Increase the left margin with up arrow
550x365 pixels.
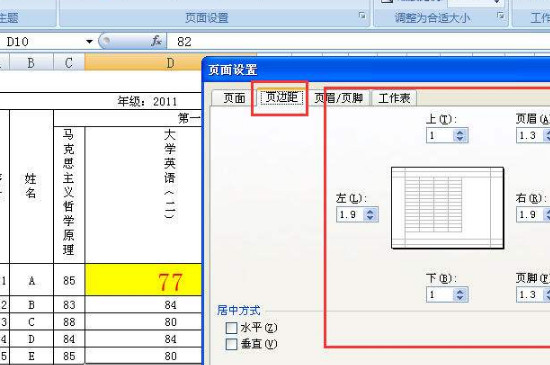tap(370, 211)
